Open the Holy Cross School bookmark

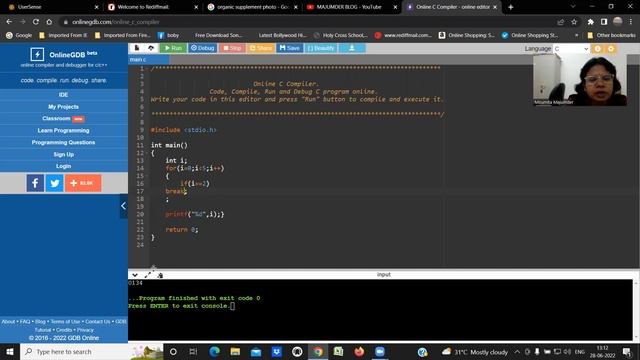(341, 36)
